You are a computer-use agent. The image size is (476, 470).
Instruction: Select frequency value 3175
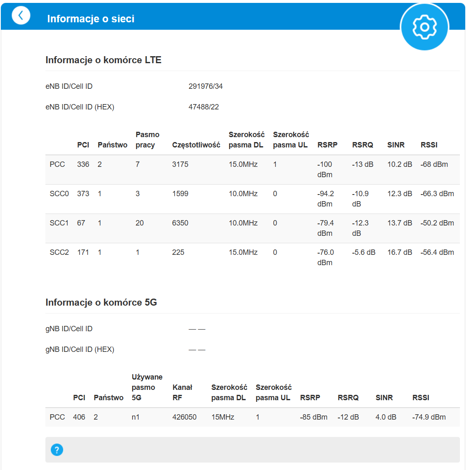180,164
